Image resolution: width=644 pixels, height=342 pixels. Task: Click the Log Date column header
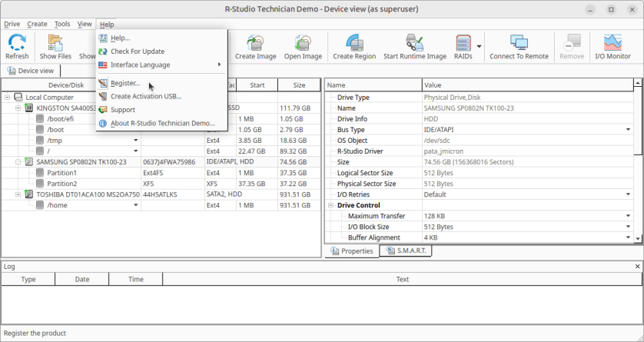point(81,279)
